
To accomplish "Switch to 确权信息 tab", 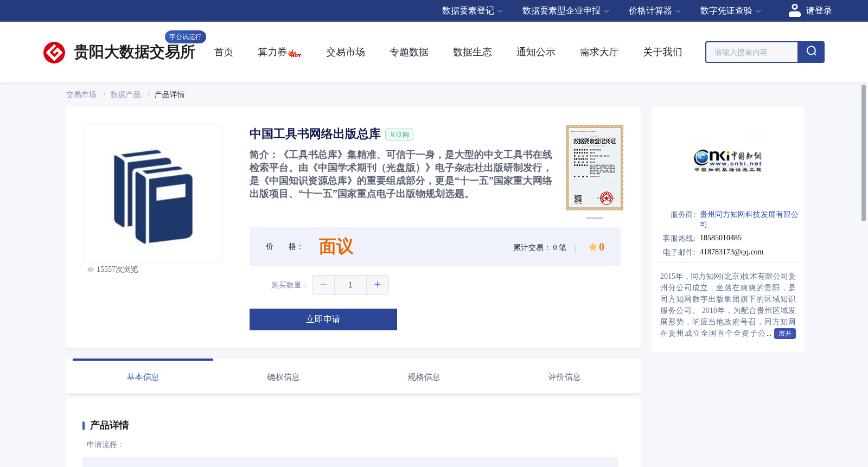I will (x=283, y=376).
